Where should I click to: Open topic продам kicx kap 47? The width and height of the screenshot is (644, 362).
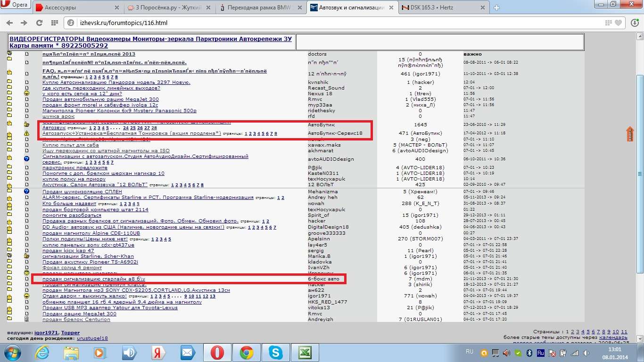[68, 250]
